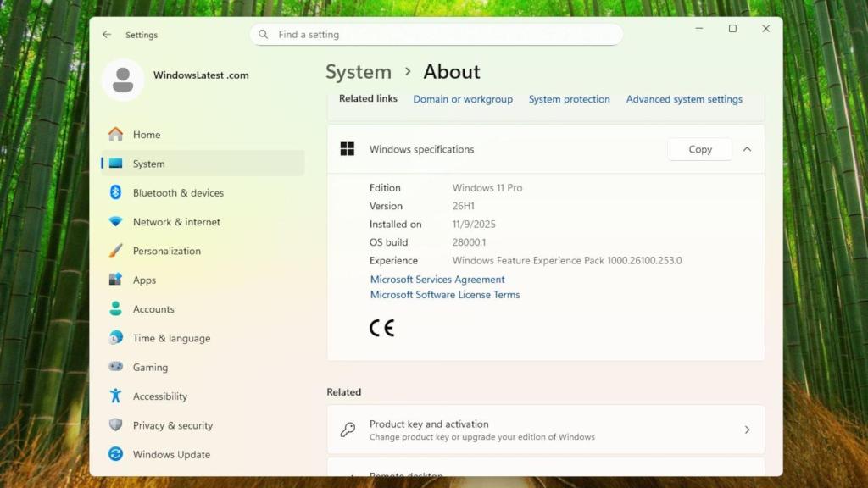Click the back arrow navigation icon
This screenshot has height=488, width=868.
(x=107, y=34)
